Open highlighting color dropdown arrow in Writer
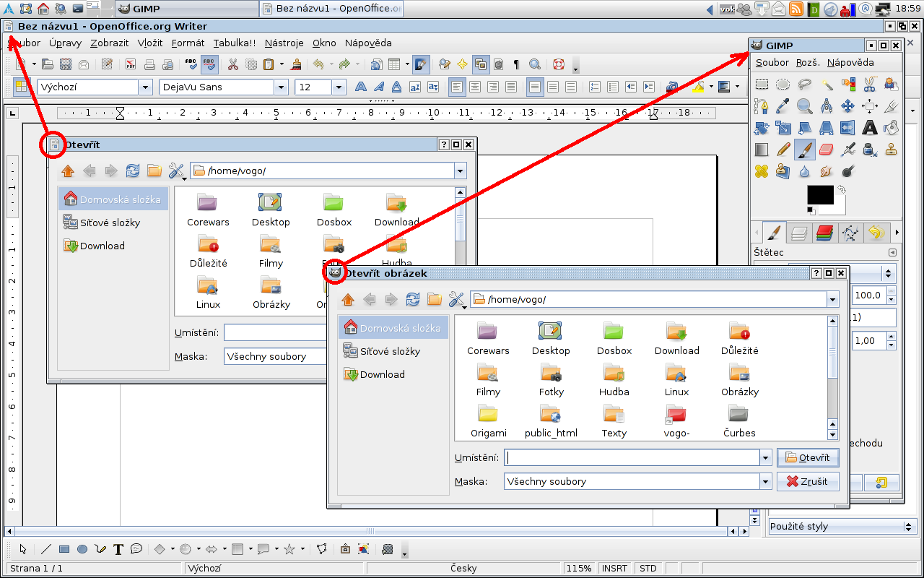 (711, 87)
